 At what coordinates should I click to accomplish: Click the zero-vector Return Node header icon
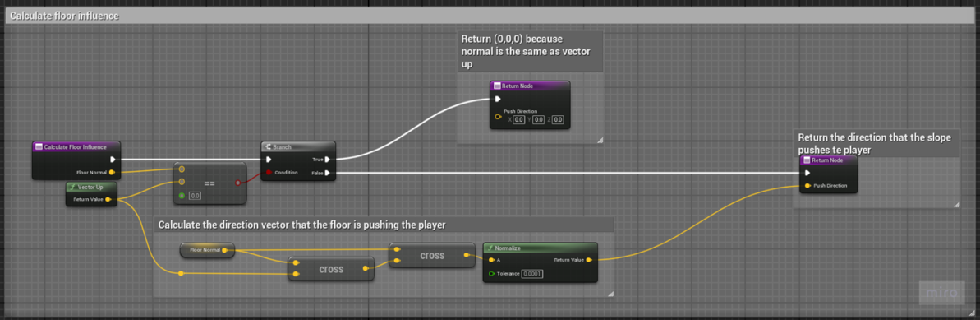coord(498,86)
